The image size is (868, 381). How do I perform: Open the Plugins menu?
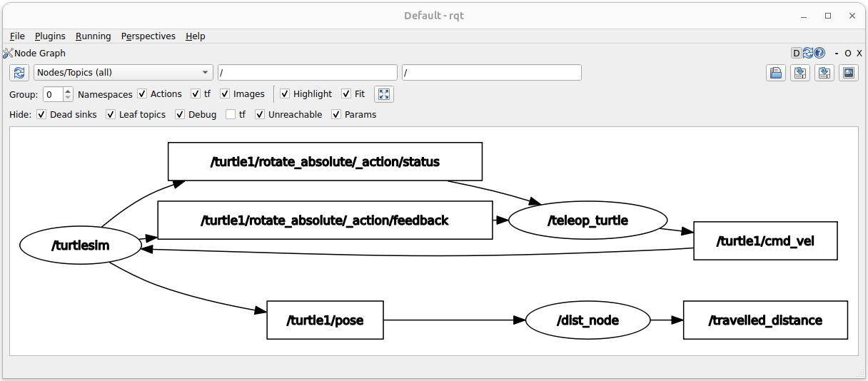(50, 36)
